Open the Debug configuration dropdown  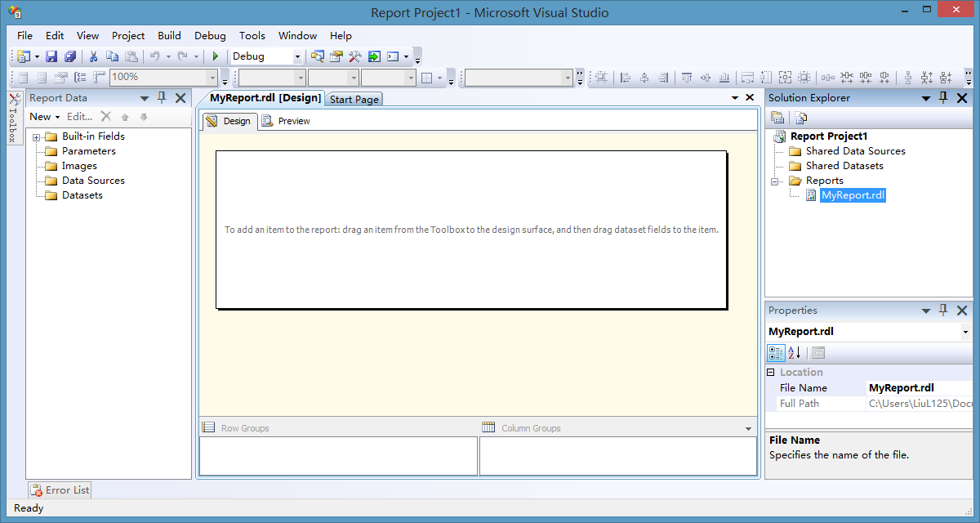[297, 57]
